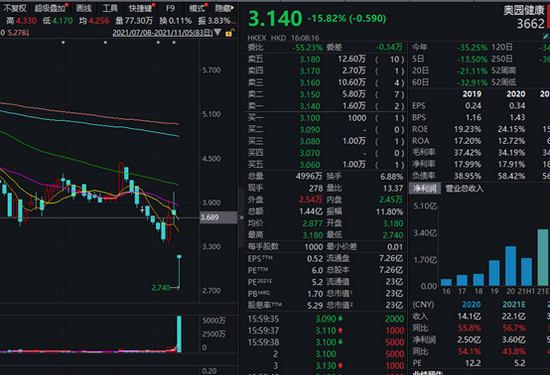Click the 2020 净利润 value 2.50亿
Viewport: 550px width, 375px height.
pos(469,340)
